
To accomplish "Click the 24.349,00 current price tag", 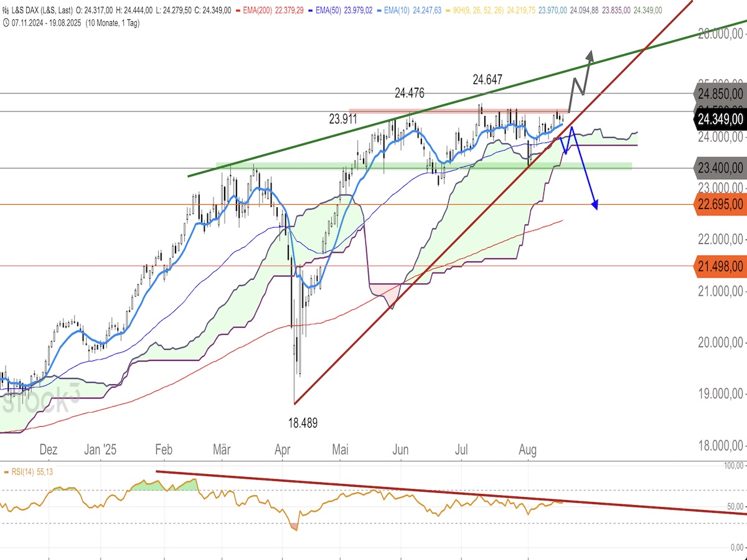I will [720, 119].
